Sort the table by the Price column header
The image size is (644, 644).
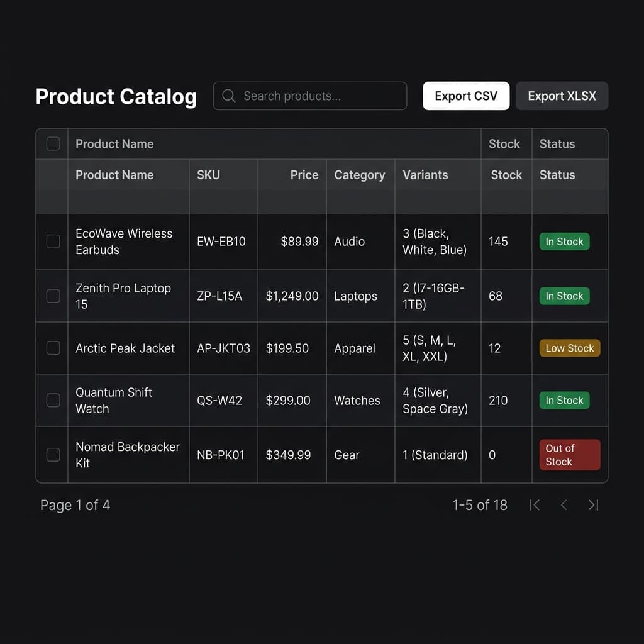coord(304,175)
